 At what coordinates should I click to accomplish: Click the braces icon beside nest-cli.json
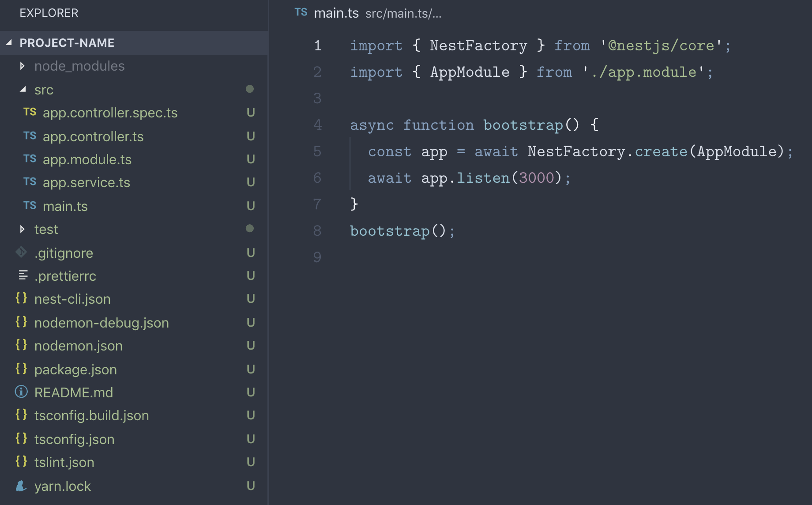(21, 298)
